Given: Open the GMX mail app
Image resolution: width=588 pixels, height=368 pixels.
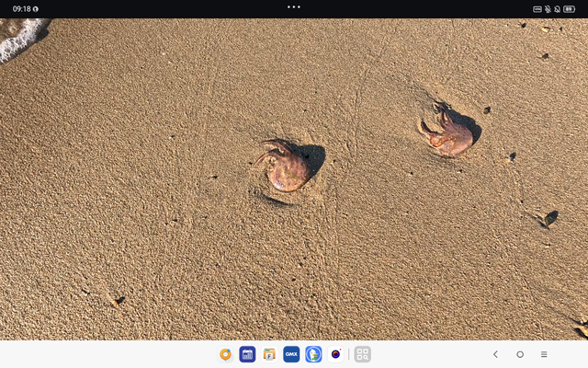Looking at the screenshot, I should pyautogui.click(x=291, y=354).
